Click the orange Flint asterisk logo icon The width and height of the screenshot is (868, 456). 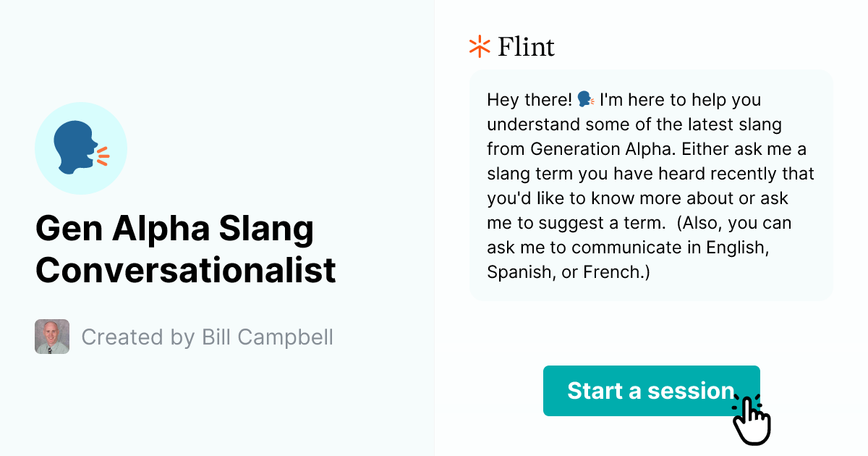coord(478,46)
